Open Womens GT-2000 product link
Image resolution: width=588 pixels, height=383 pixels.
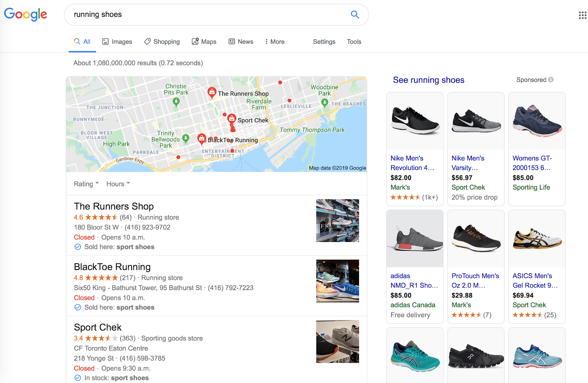point(532,163)
